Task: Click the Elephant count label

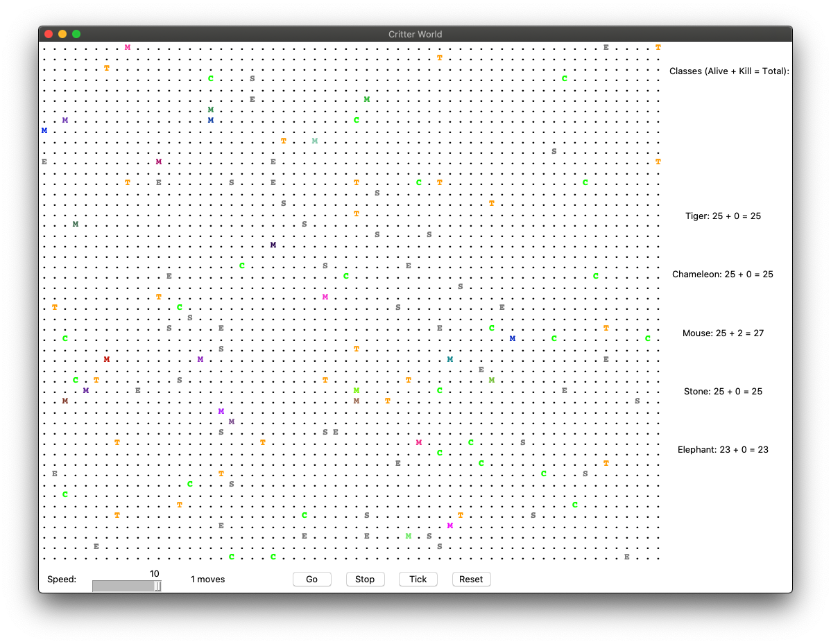Action: point(723,450)
